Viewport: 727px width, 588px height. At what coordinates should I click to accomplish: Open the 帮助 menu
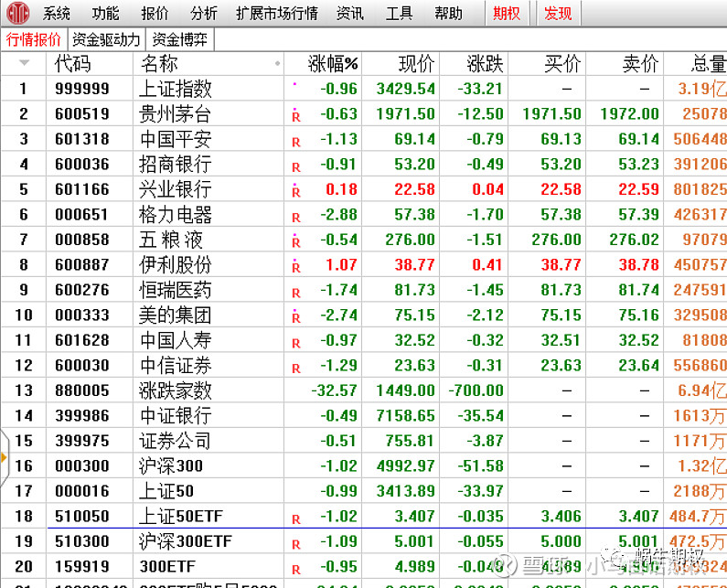point(448,14)
